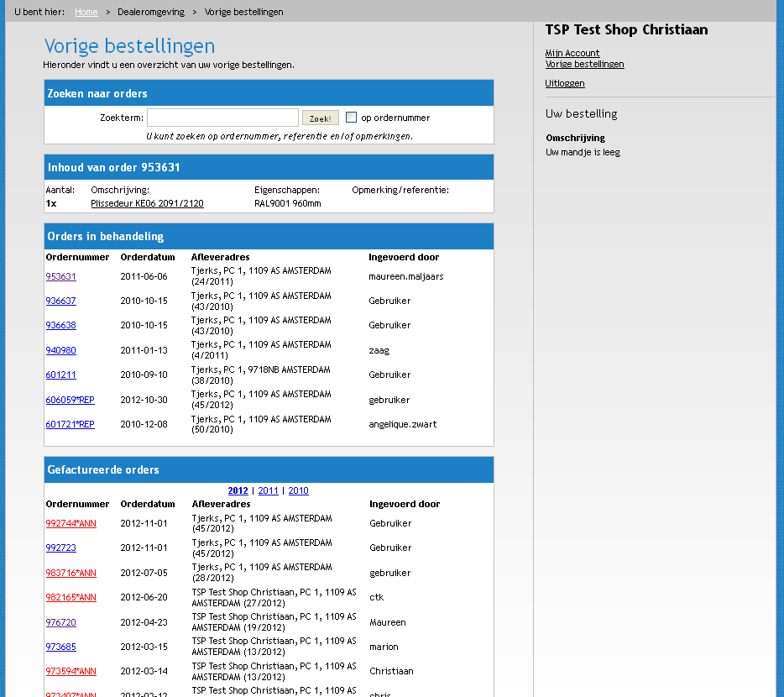This screenshot has height=697, width=784.
Task: Open Vorige bestellingen sidebar link
Action: (584, 64)
